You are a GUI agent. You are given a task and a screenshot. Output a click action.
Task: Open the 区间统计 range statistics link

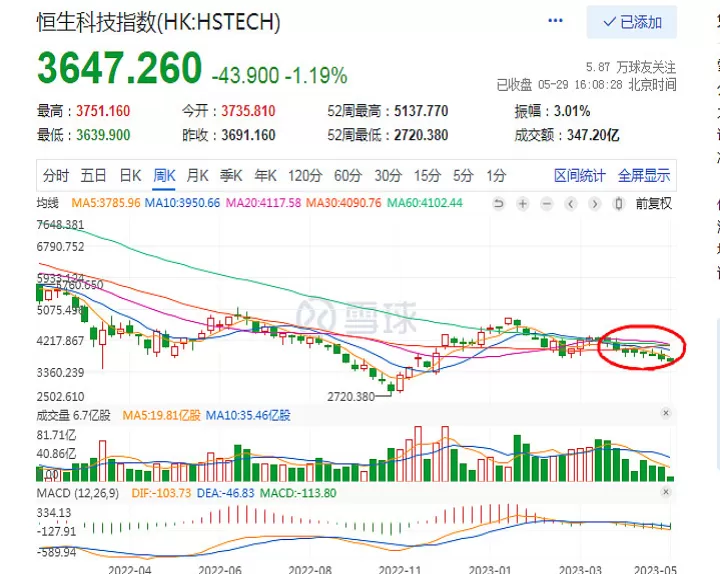[x=579, y=176]
